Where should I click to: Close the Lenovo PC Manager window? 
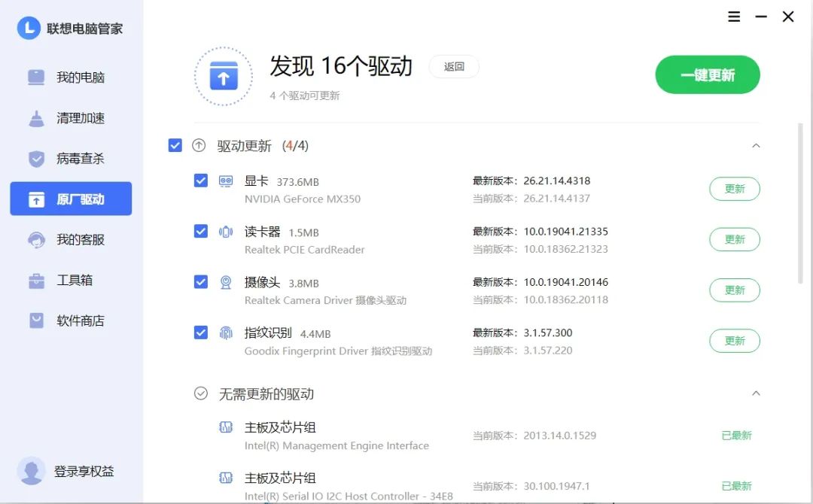(788, 17)
